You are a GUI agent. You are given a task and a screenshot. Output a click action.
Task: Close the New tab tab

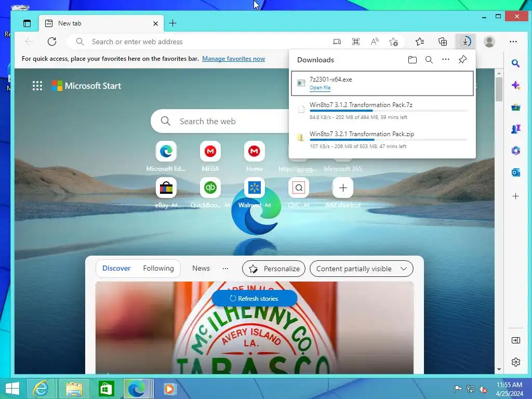click(x=155, y=23)
